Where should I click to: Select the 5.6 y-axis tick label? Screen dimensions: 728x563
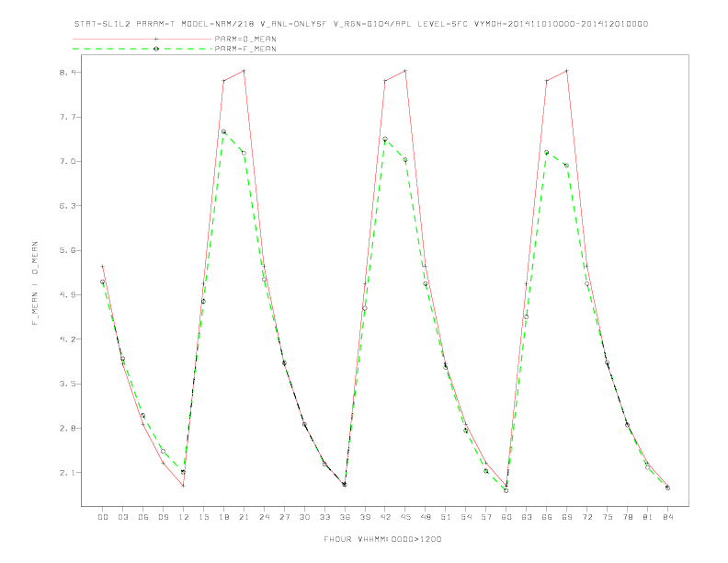click(x=66, y=250)
